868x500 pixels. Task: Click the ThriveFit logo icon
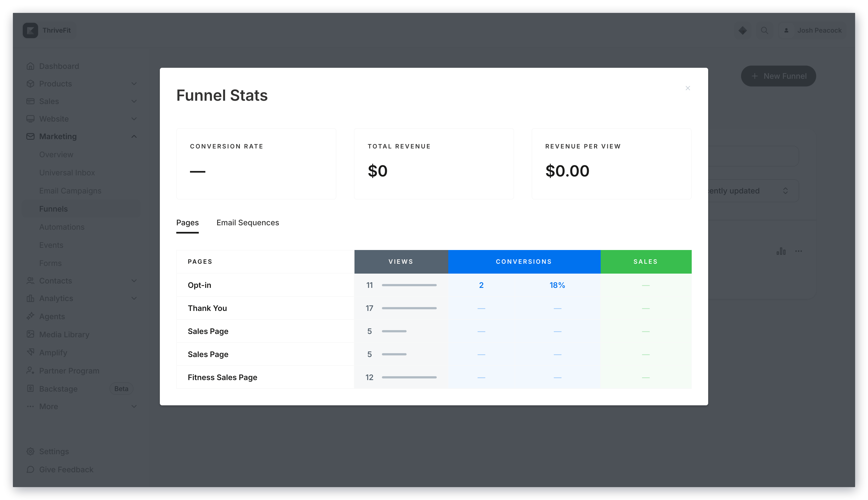(x=30, y=30)
